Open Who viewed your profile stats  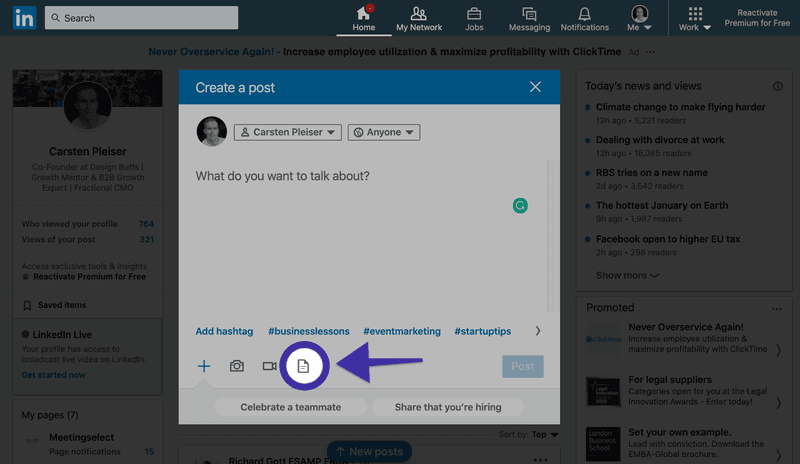tap(88, 224)
